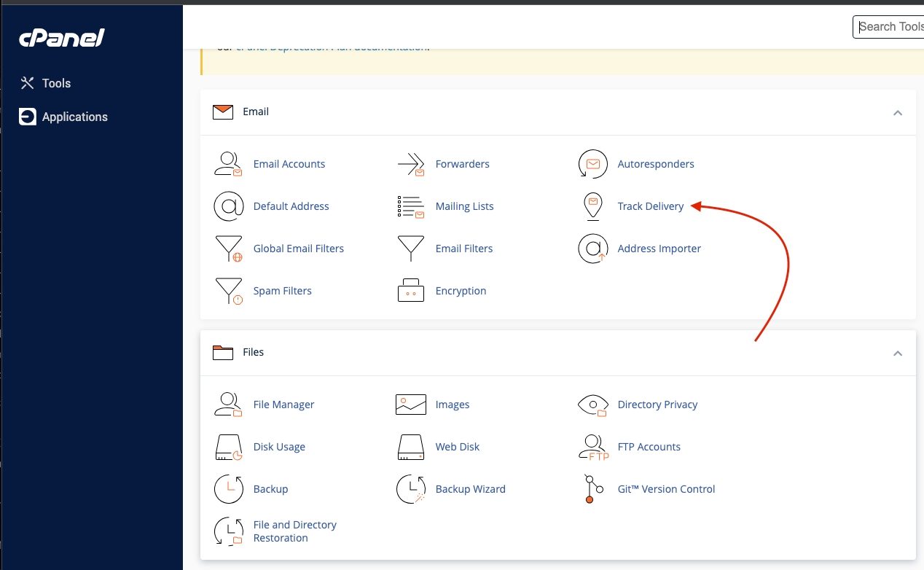924x570 pixels.
Task: Collapse the Email section chevron
Action: tap(898, 113)
